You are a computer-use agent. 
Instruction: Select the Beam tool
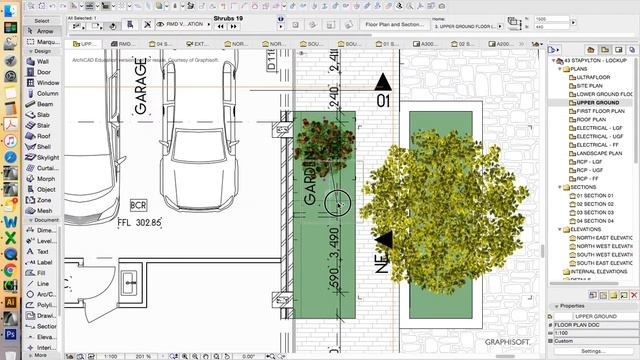(x=42, y=104)
